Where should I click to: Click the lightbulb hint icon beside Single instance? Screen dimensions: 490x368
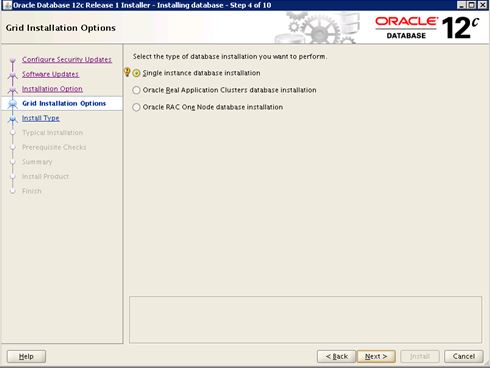coord(127,72)
